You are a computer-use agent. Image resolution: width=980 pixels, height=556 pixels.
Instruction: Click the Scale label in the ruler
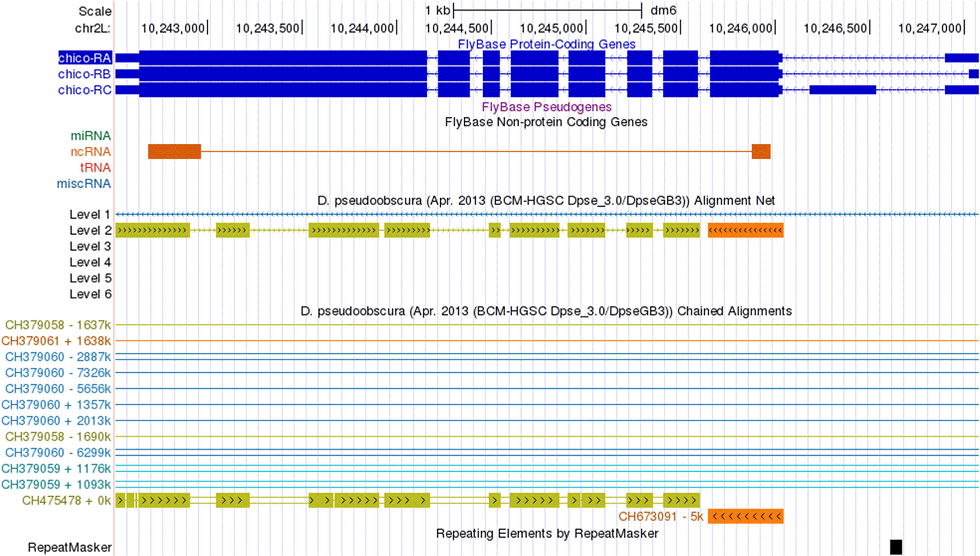click(x=95, y=11)
